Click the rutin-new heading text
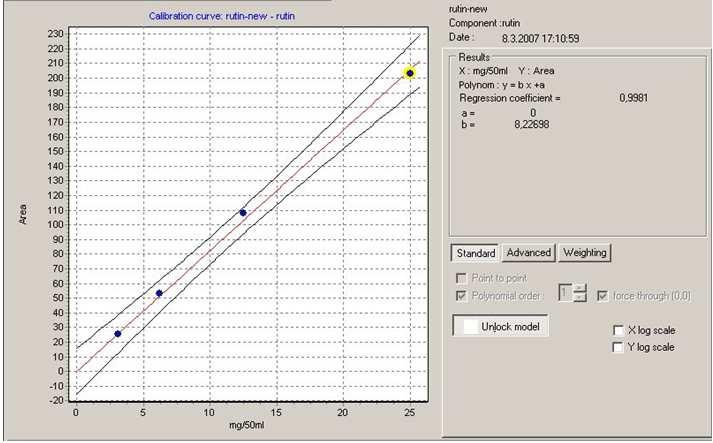Screen dimensions: 713x443 pos(468,9)
